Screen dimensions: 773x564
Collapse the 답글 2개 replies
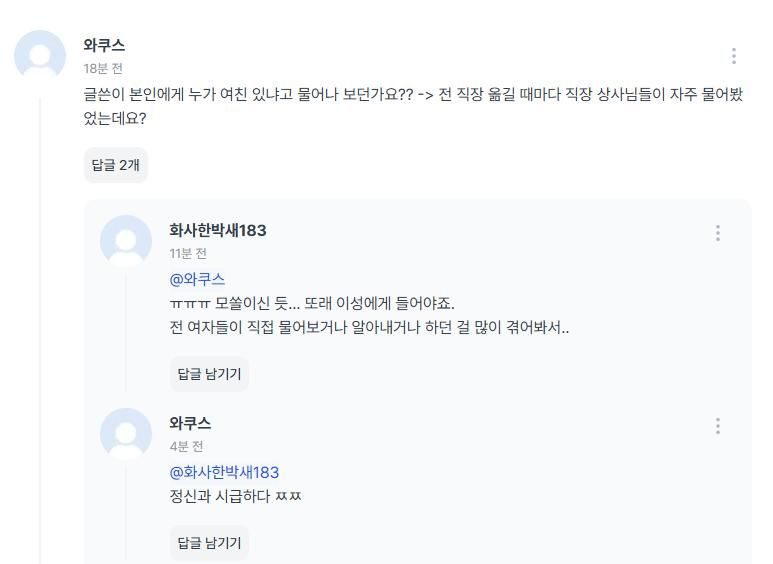pos(116,165)
